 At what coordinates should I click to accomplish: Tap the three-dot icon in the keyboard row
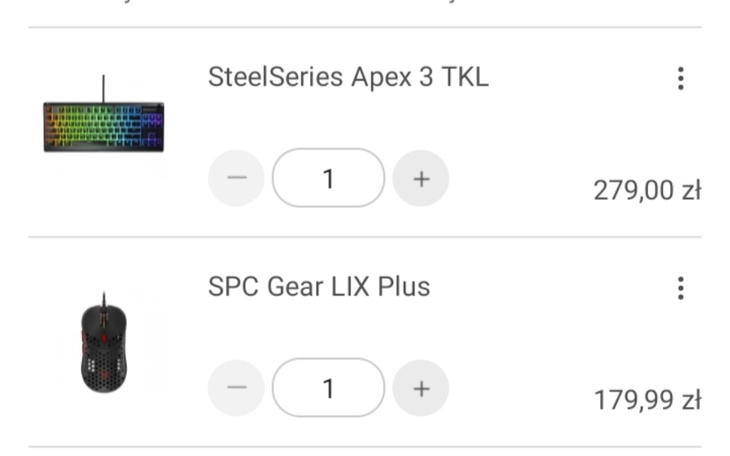click(x=681, y=78)
